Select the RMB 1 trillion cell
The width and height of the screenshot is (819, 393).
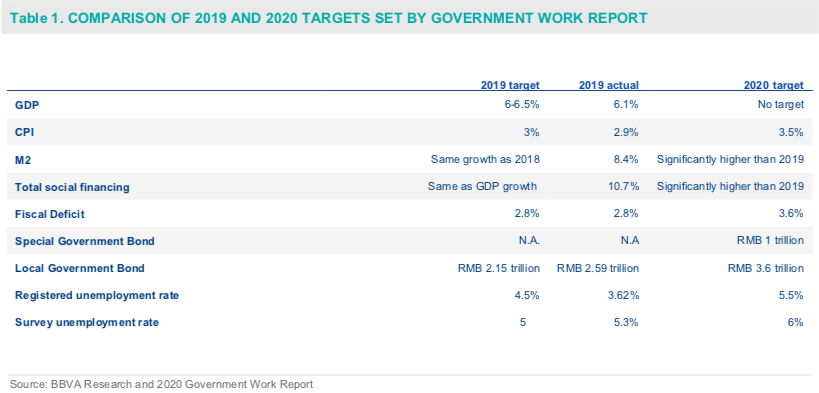pyautogui.click(x=771, y=241)
